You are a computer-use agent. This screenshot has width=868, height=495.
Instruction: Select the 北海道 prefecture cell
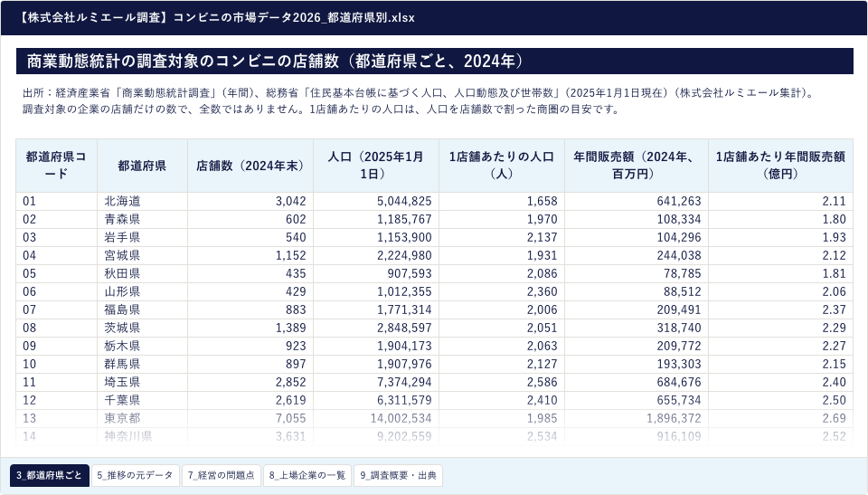tap(142, 201)
